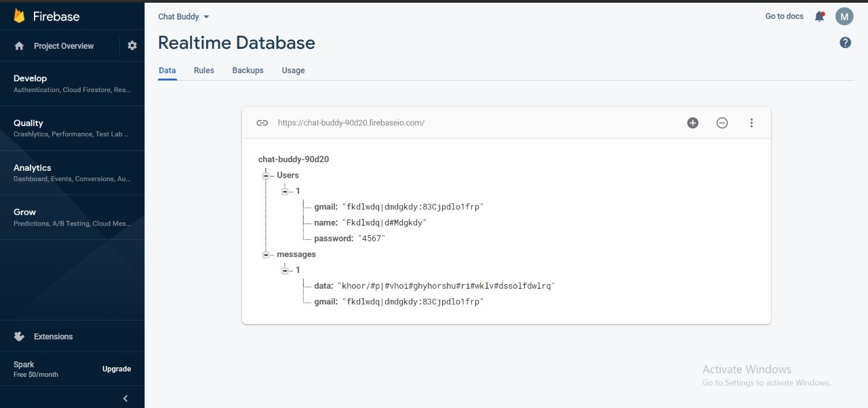
Task: Select the Users key label
Action: [288, 175]
